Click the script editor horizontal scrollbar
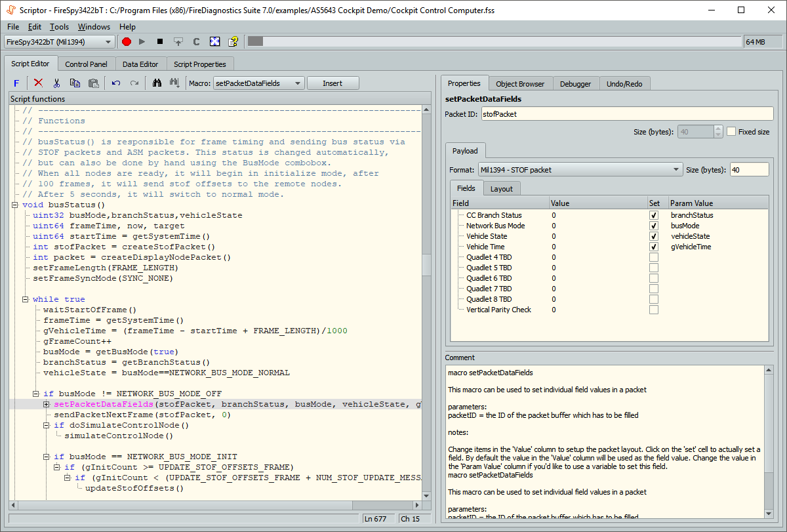This screenshot has height=532, width=787. [x=215, y=506]
